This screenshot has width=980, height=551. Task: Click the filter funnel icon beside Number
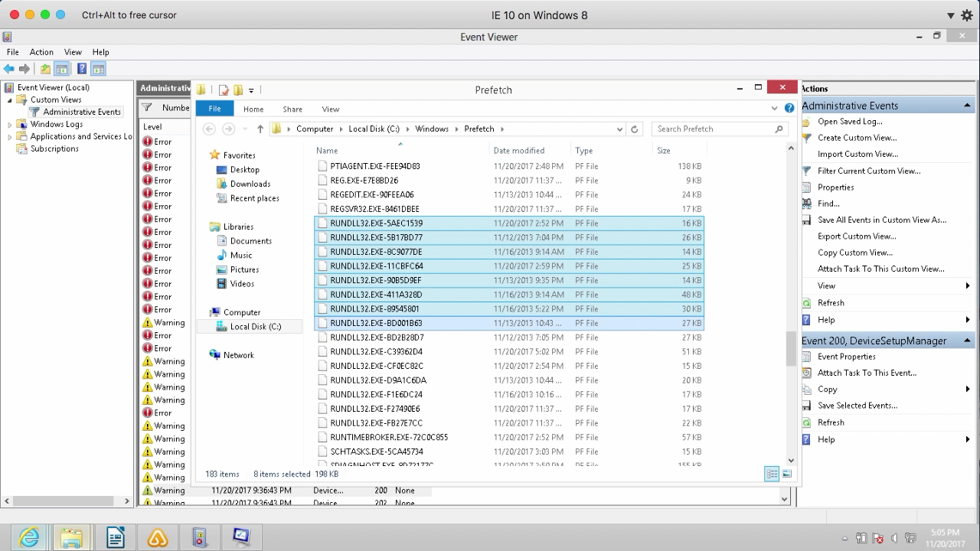point(147,108)
